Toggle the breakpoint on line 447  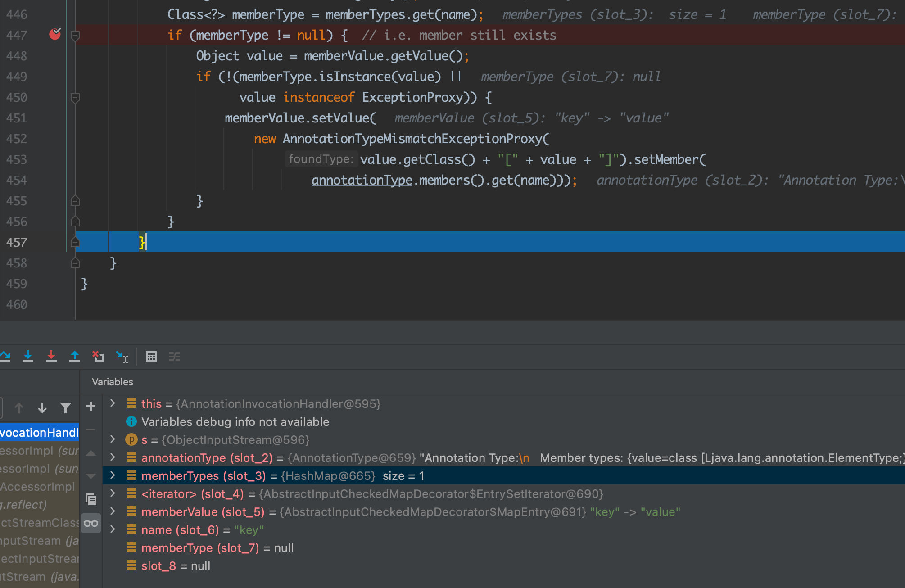point(55,34)
